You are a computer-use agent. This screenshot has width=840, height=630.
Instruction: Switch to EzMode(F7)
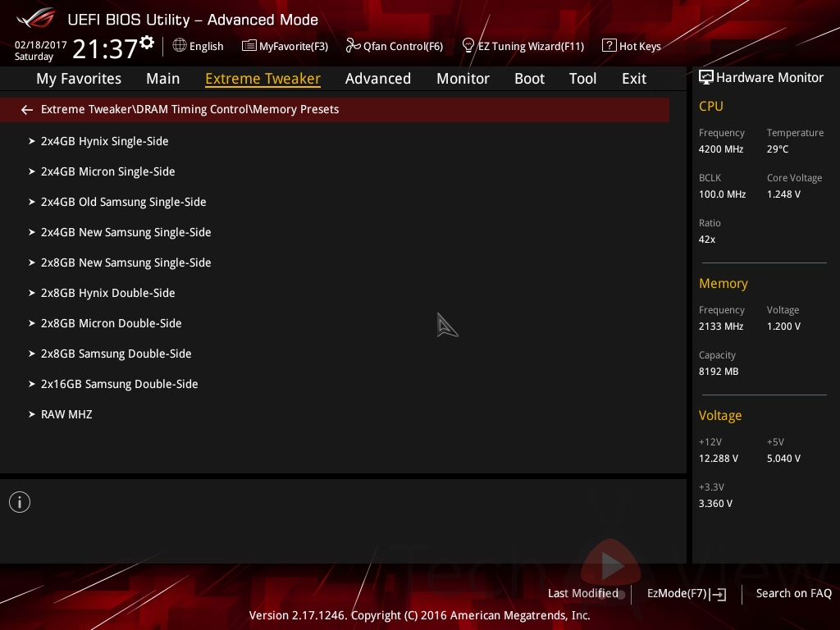click(x=677, y=594)
